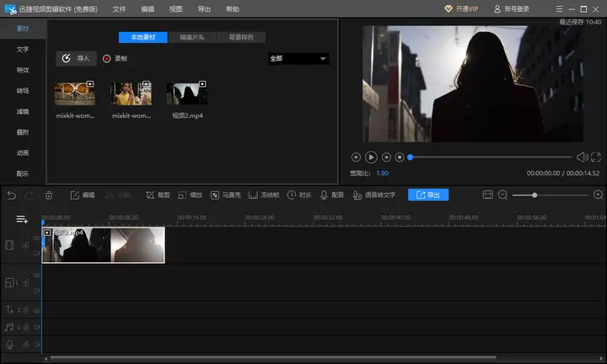Mute the voice-over microphone track
Screen dimensions: 607x364
click(x=37, y=344)
